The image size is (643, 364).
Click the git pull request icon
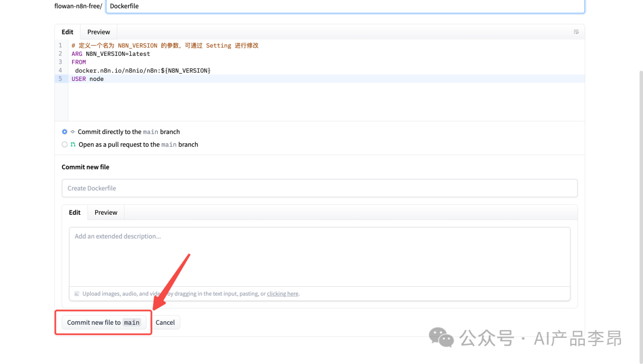tap(73, 145)
